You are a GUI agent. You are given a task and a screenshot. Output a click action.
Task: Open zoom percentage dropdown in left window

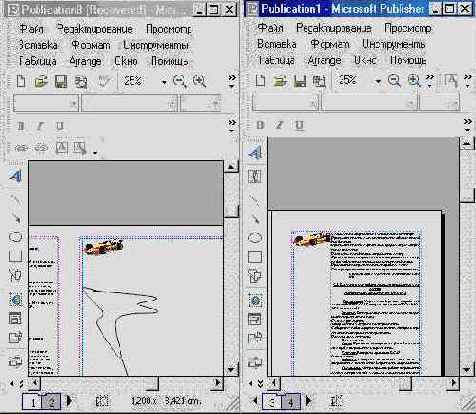(x=164, y=82)
